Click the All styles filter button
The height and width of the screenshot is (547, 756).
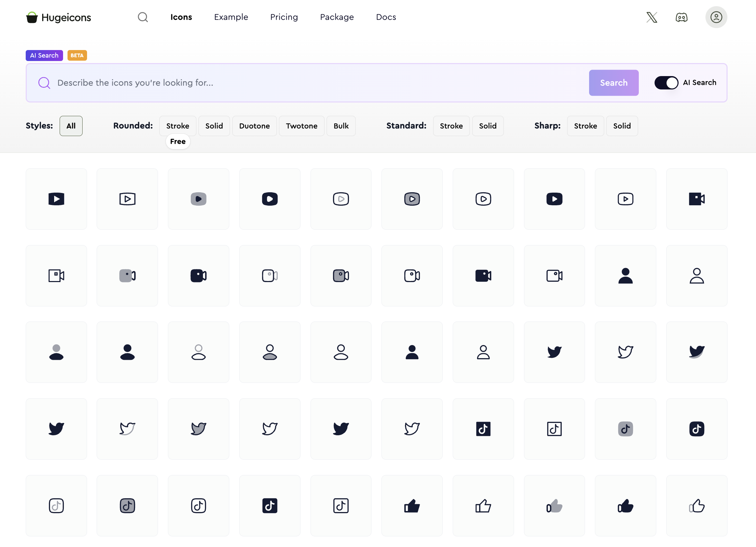coord(71,126)
